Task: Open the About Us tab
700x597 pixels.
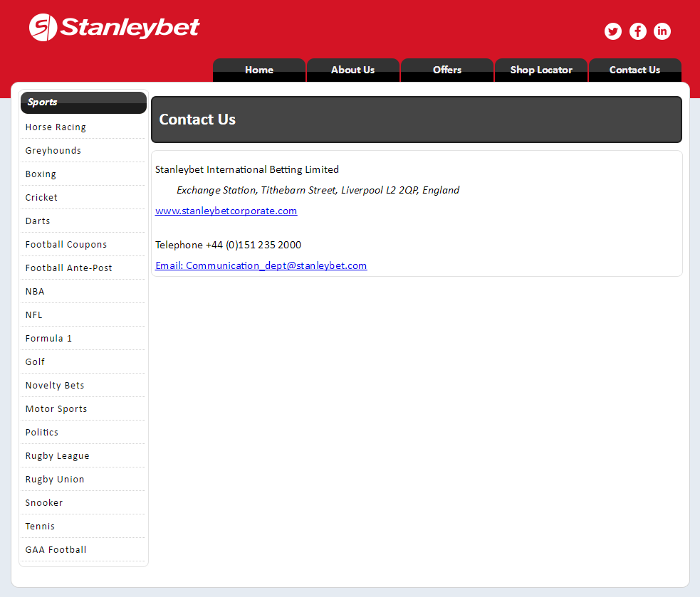Action: (x=352, y=70)
